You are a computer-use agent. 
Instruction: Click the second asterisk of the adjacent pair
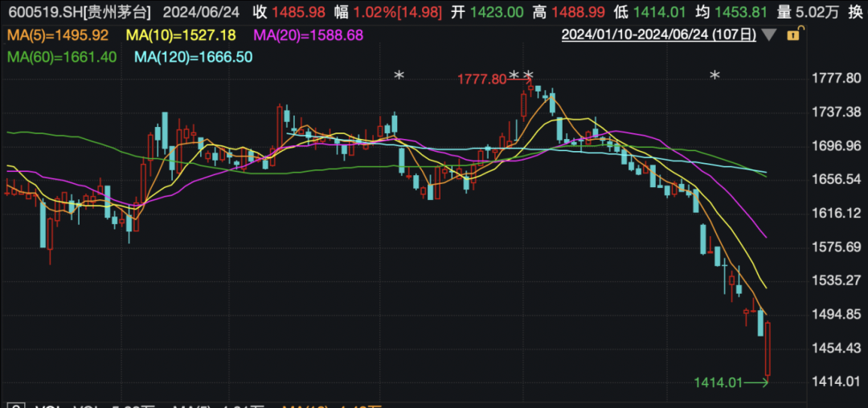click(528, 76)
